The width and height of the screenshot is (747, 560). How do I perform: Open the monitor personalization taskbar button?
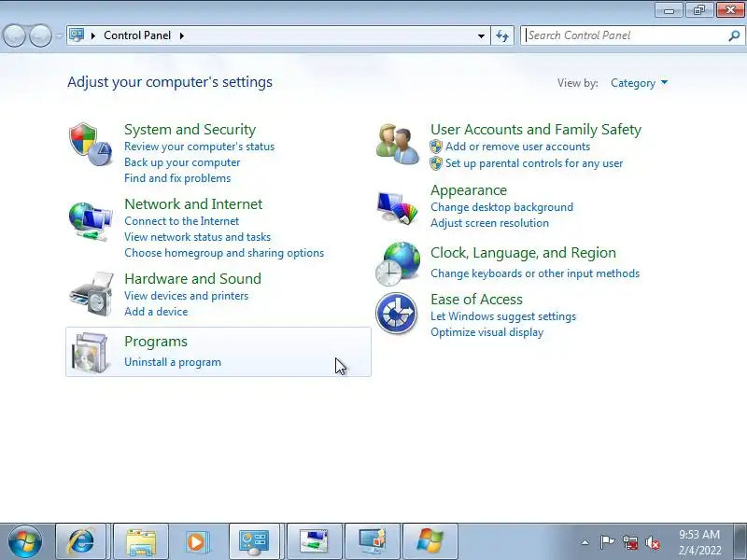click(373, 541)
